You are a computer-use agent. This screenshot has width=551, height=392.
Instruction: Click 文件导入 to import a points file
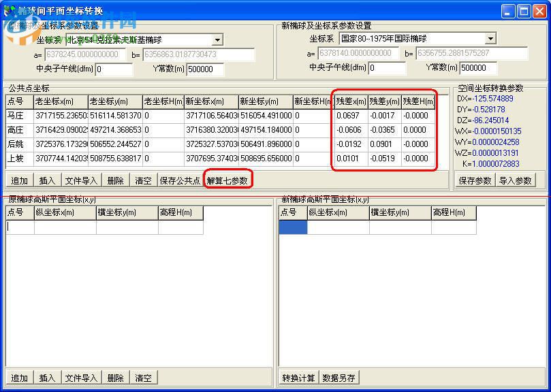point(82,179)
